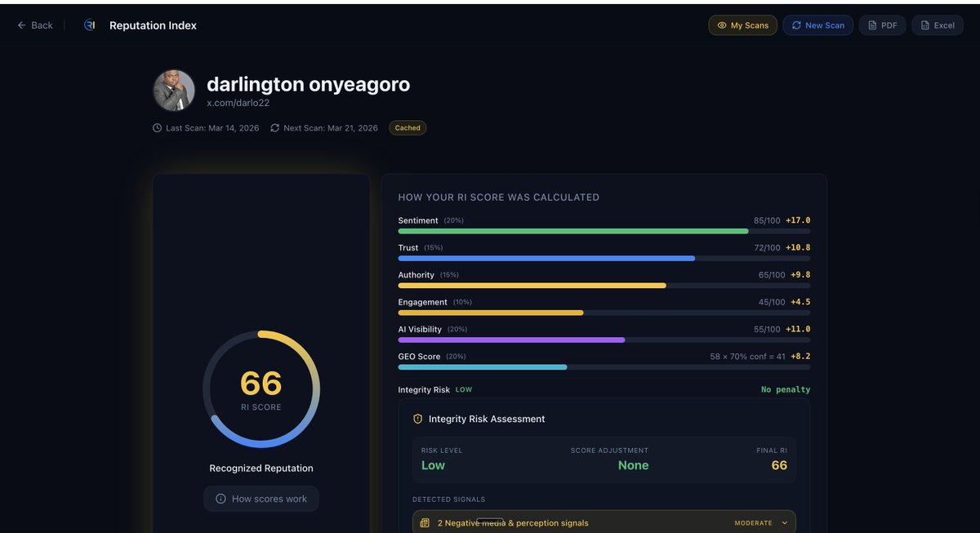Click Risk Level Low value

coord(433,465)
